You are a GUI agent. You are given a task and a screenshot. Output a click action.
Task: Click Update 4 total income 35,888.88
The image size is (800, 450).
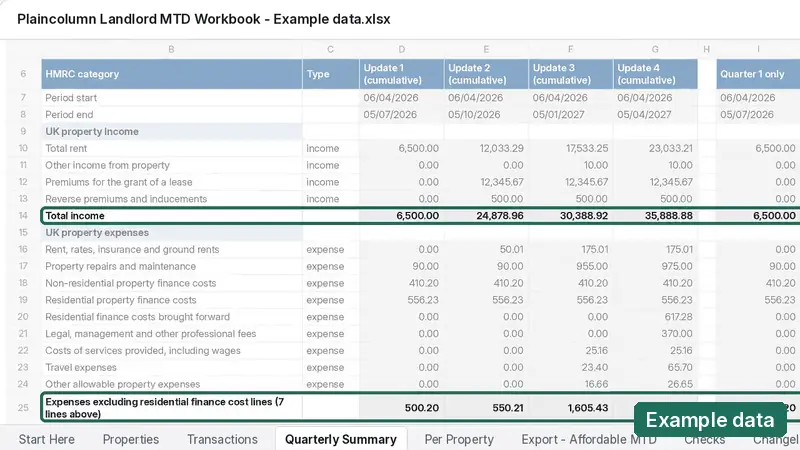click(655, 215)
